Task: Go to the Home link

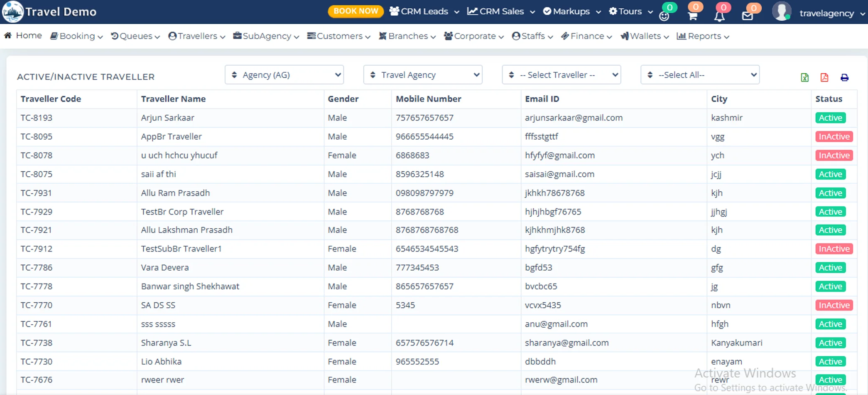Action: [x=23, y=36]
